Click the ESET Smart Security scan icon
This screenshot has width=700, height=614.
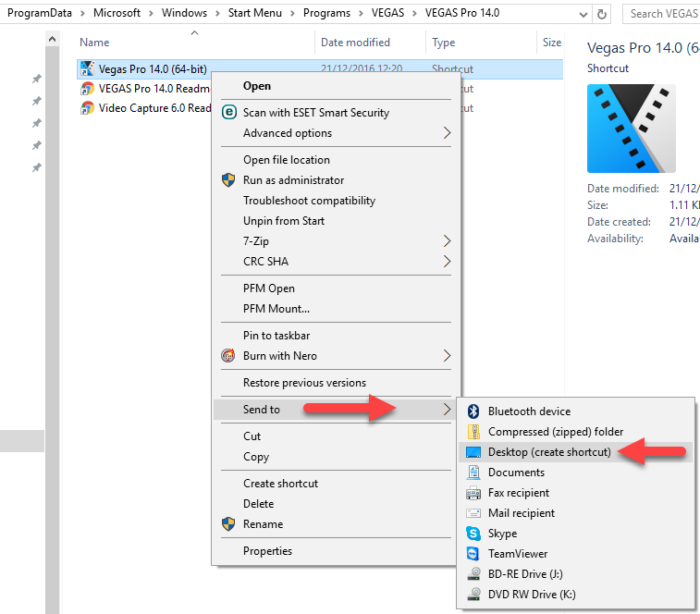228,113
